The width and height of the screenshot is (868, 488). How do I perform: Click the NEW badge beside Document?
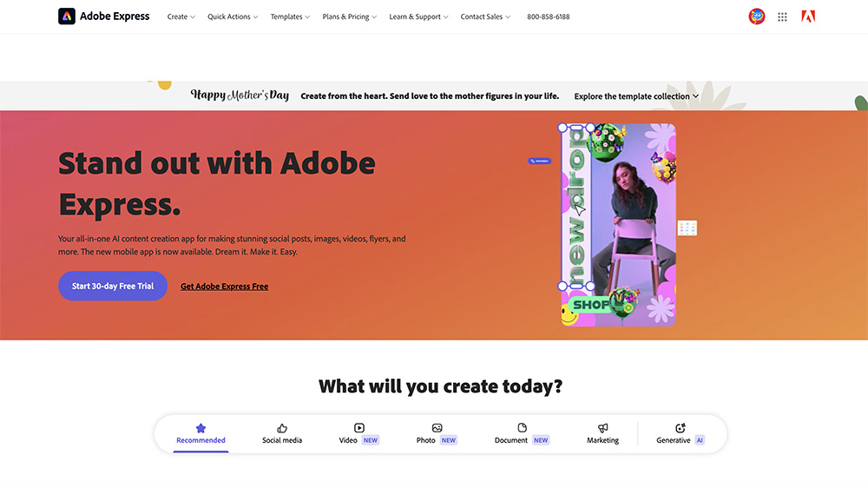(x=541, y=440)
